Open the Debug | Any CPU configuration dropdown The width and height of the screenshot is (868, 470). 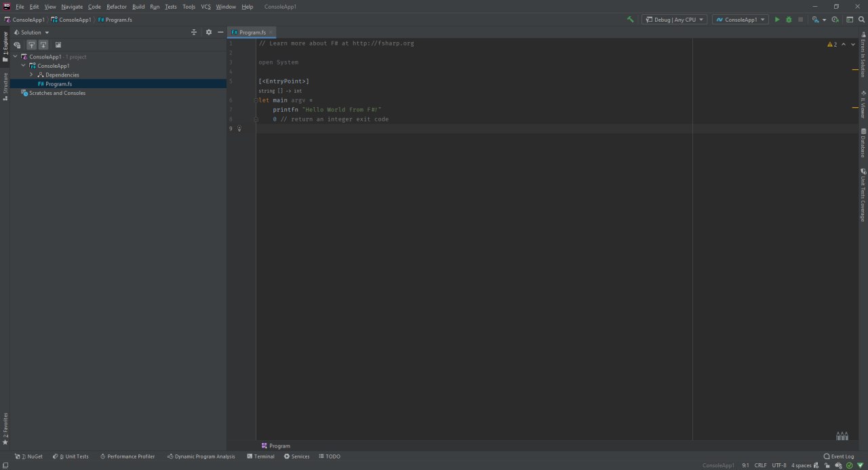point(674,20)
